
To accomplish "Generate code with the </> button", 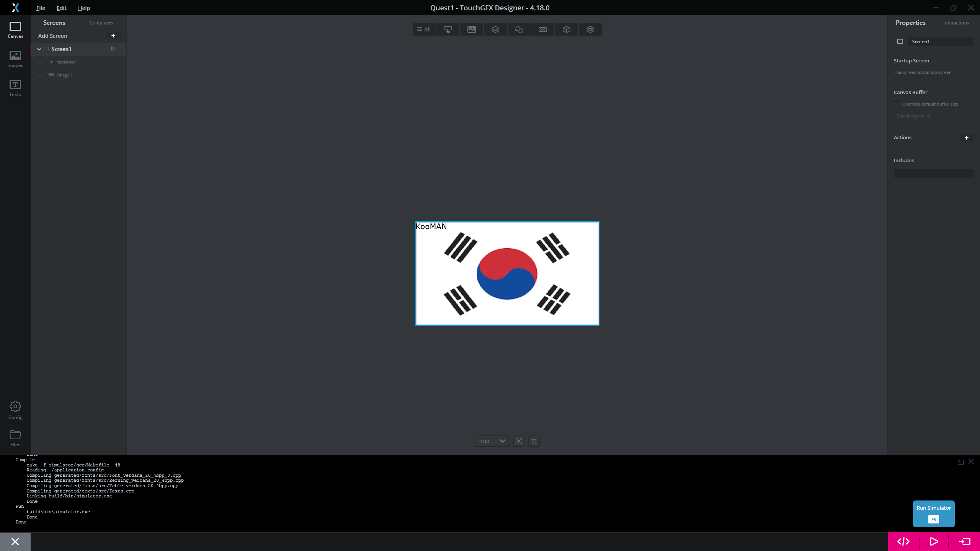I will pos(903,541).
